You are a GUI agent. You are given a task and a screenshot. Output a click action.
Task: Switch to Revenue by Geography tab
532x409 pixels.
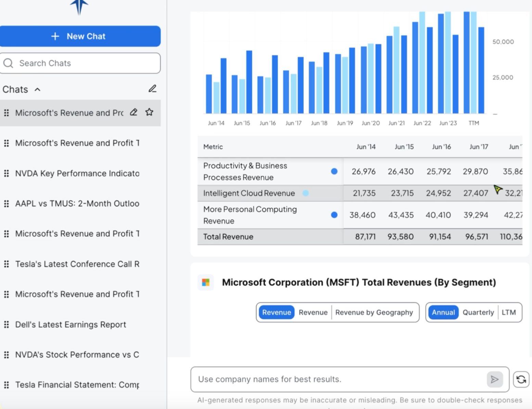tap(374, 312)
